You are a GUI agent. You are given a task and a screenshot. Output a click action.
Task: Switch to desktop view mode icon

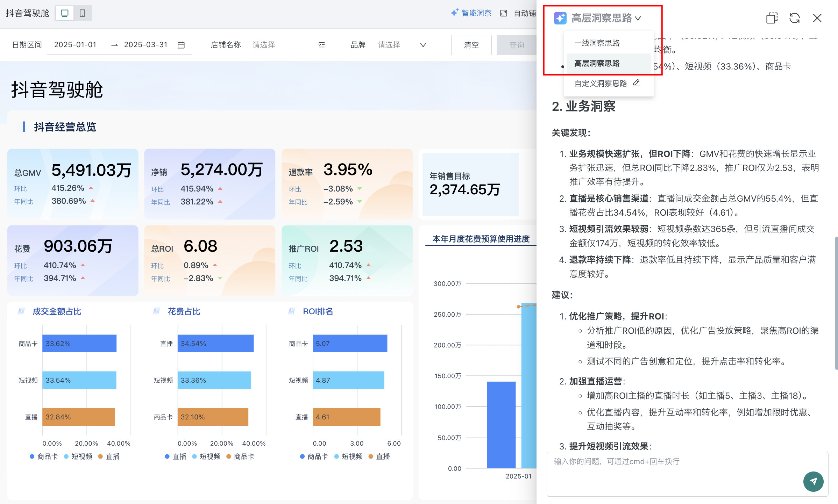coord(64,13)
